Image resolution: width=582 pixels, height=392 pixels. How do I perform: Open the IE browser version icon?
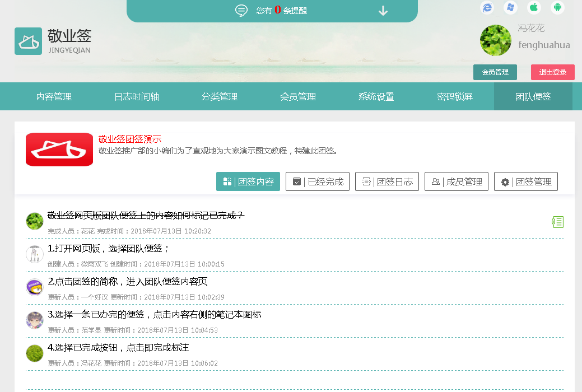click(x=487, y=7)
